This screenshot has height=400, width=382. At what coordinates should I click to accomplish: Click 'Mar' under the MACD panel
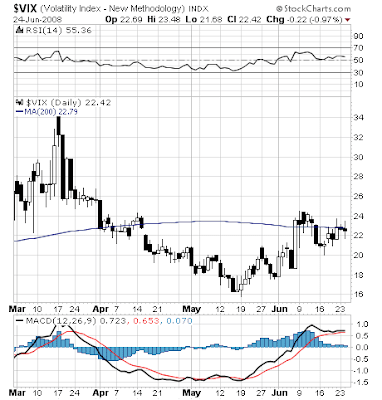click(x=17, y=393)
